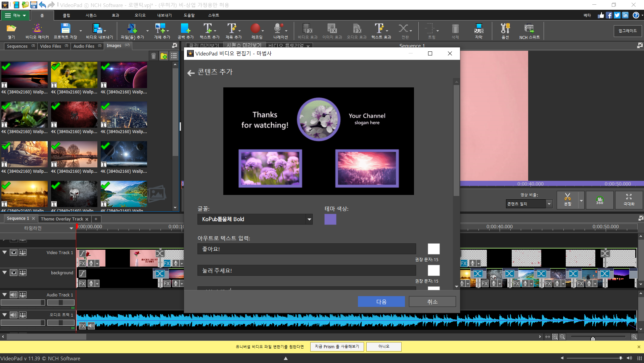Collapse the background track triangle
Screen dimensions: 644x363
point(5,272)
